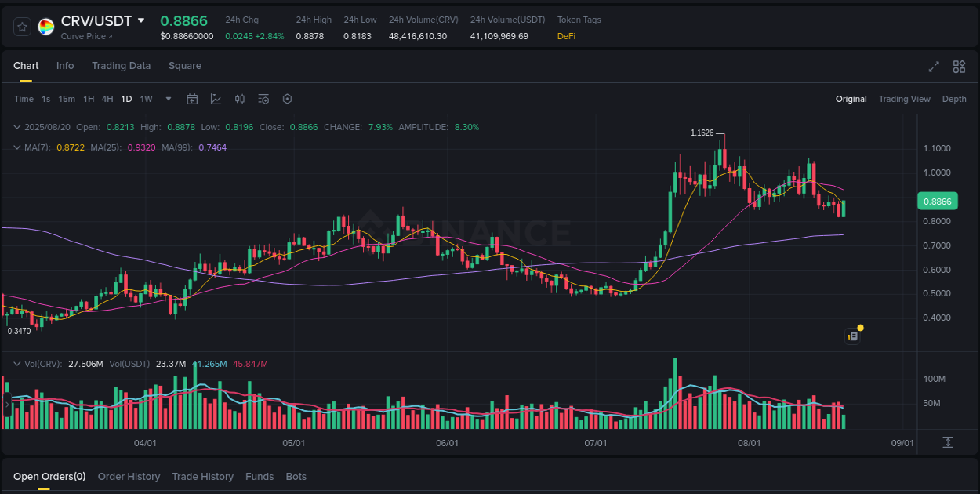
Task: Toggle the favorite star for CRV/USDT
Action: pos(21,26)
